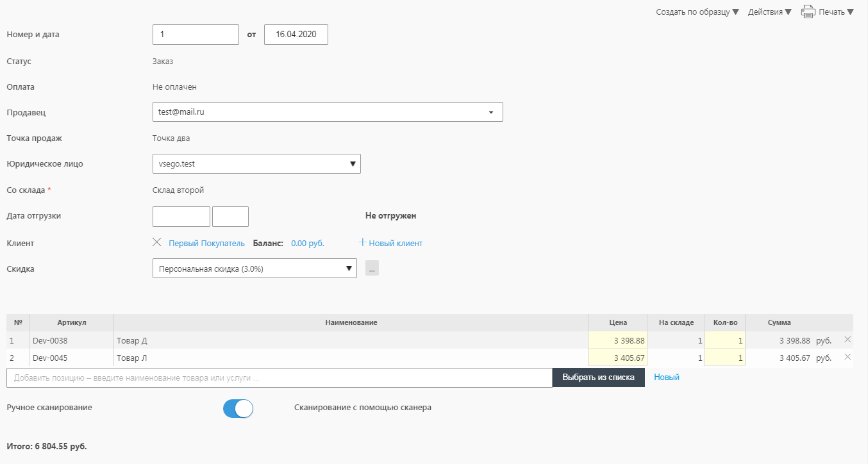Click the order date field 16.04.2020
This screenshot has height=464, width=868.
pyautogui.click(x=296, y=35)
